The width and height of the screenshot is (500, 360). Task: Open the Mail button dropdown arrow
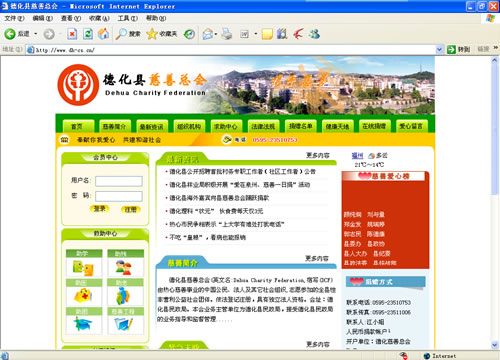tap(216, 34)
